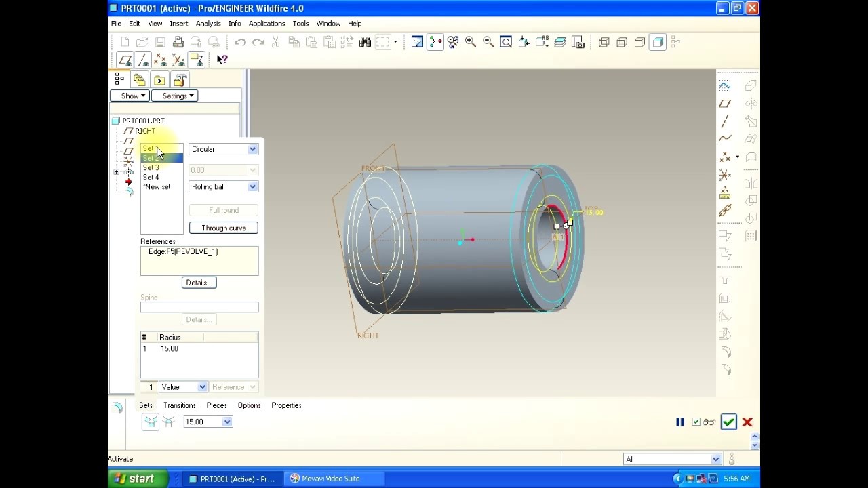The width and height of the screenshot is (868, 488).
Task: Select Set 1 in the sets list
Action: [161, 148]
